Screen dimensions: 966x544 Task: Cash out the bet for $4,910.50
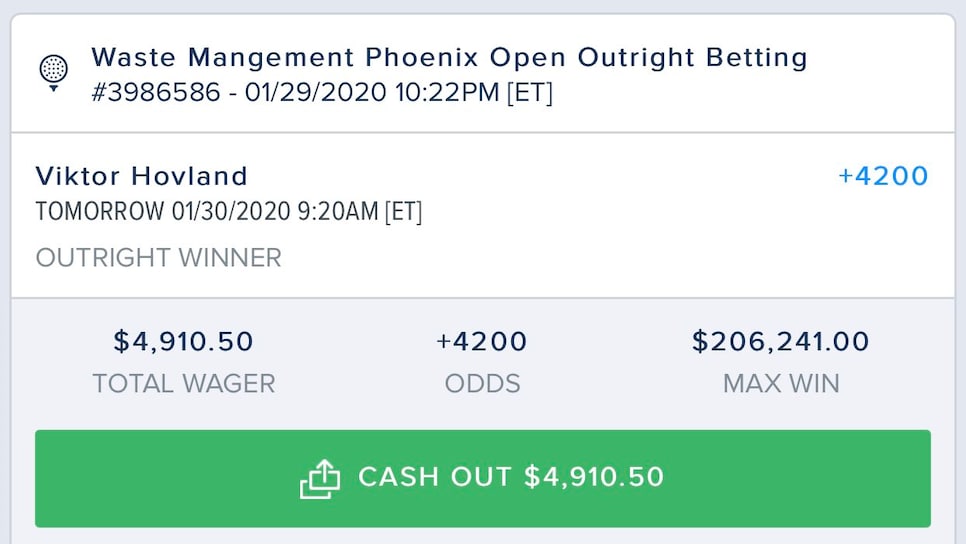pyautogui.click(x=482, y=478)
